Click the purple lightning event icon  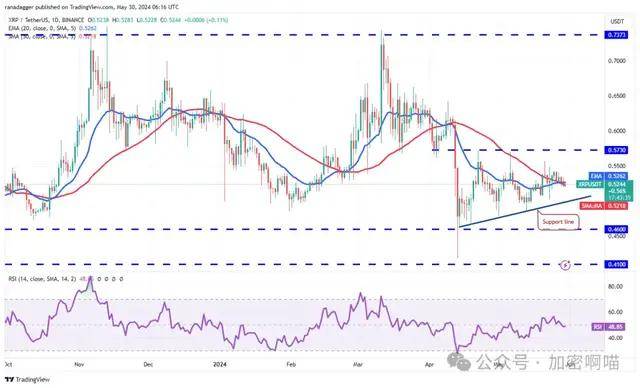pos(566,265)
